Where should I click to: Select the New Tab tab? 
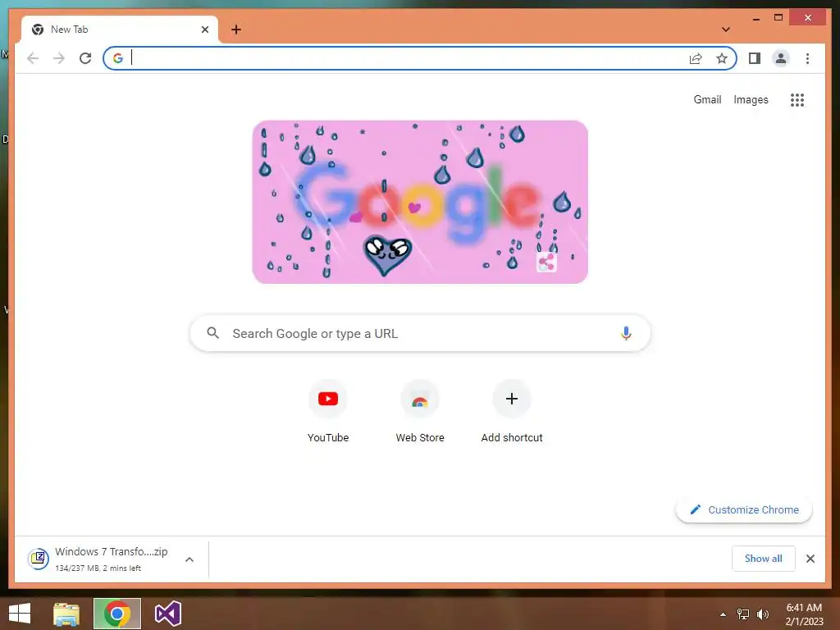[120, 30]
